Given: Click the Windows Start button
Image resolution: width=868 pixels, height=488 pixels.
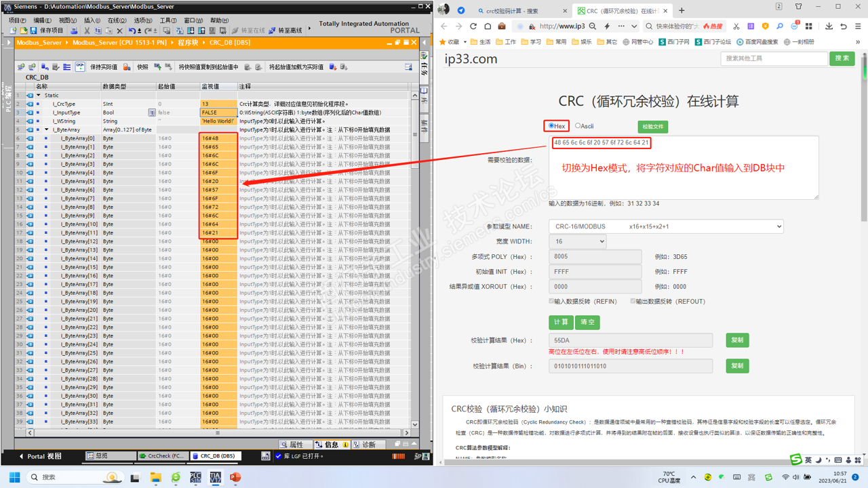Looking at the screenshot, I should pos(15,477).
